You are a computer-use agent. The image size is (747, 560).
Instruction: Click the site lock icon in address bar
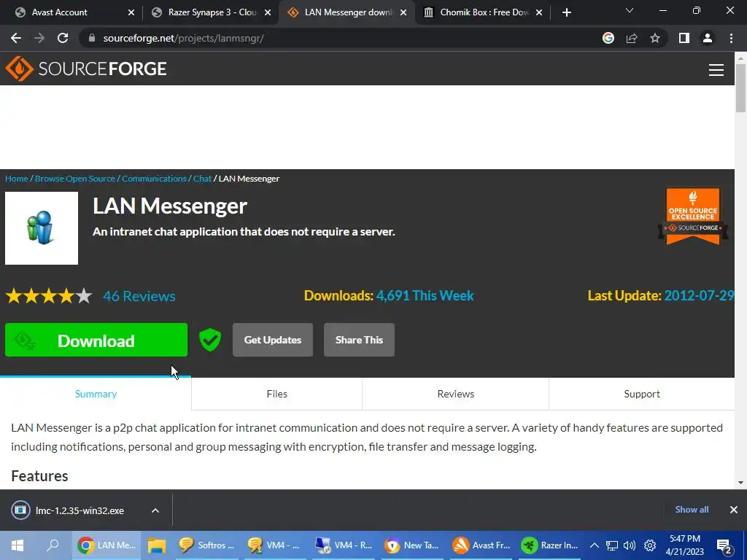[x=92, y=38]
